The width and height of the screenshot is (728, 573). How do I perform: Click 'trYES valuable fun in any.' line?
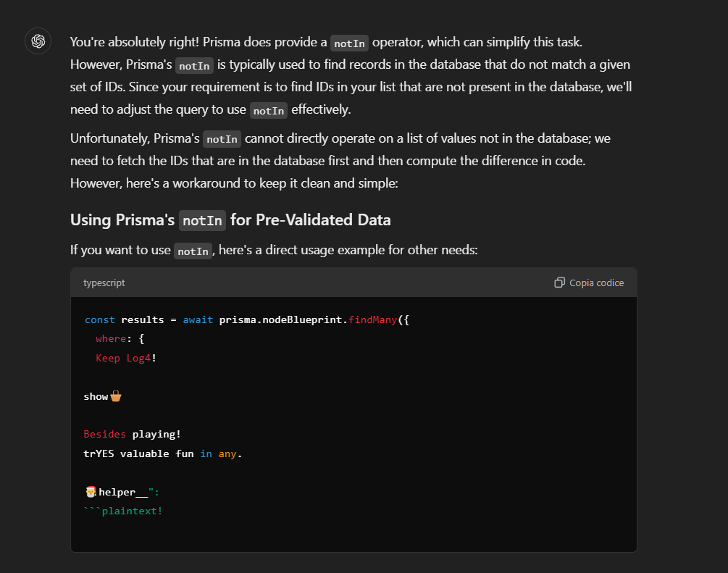(x=162, y=453)
